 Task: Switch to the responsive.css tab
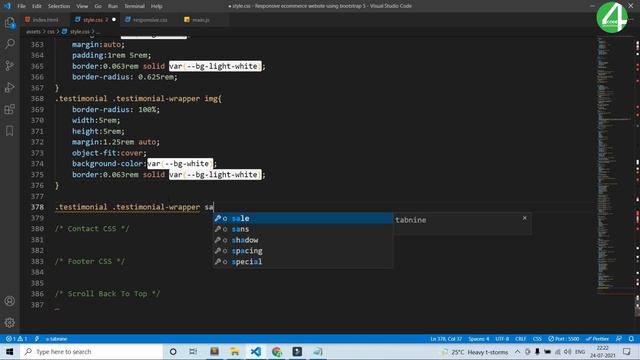tap(149, 20)
